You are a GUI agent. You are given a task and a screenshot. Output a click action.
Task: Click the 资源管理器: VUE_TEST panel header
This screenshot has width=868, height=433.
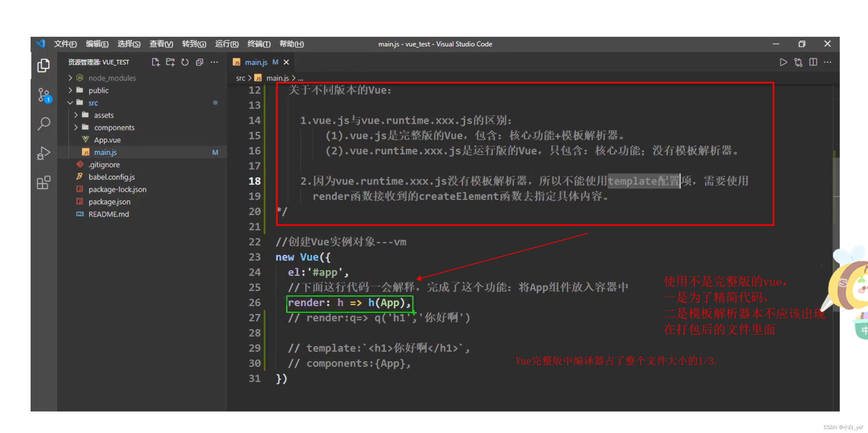pyautogui.click(x=98, y=62)
